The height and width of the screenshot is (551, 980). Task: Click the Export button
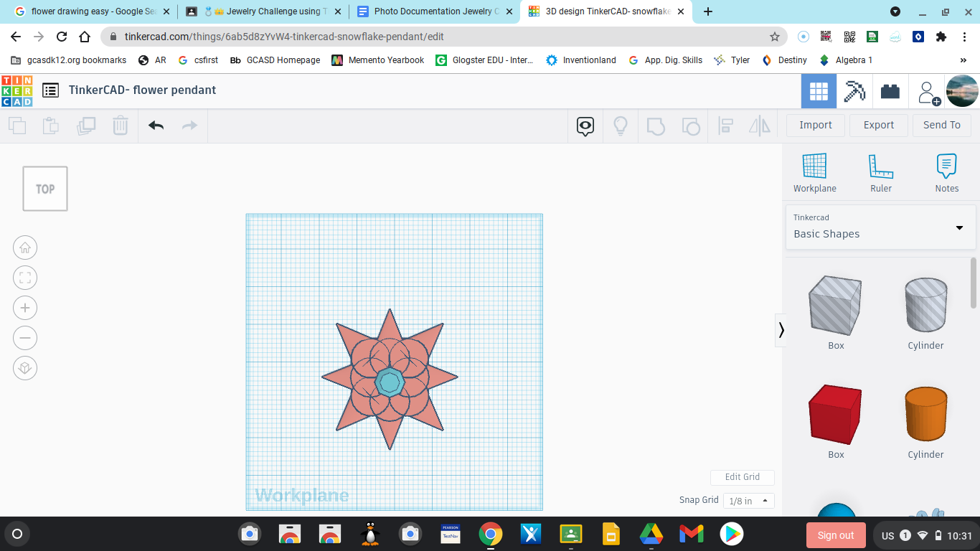click(878, 125)
